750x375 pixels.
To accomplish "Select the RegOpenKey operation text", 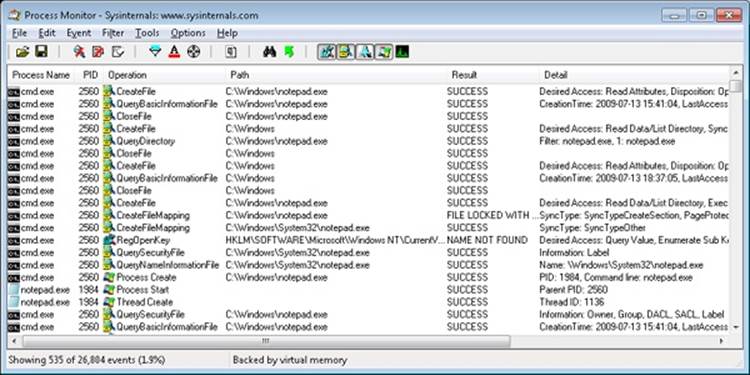I will 143,240.
